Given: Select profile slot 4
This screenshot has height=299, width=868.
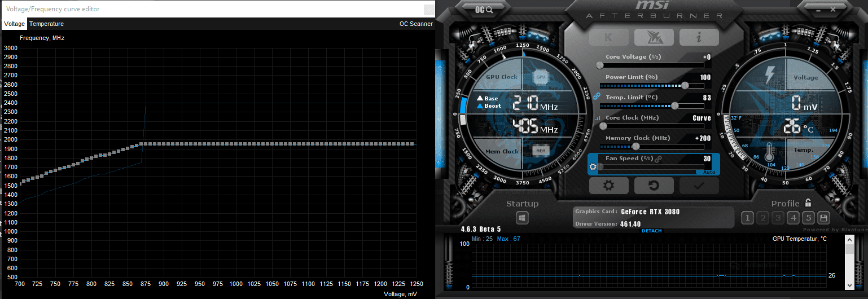Looking at the screenshot, I should coord(793,218).
